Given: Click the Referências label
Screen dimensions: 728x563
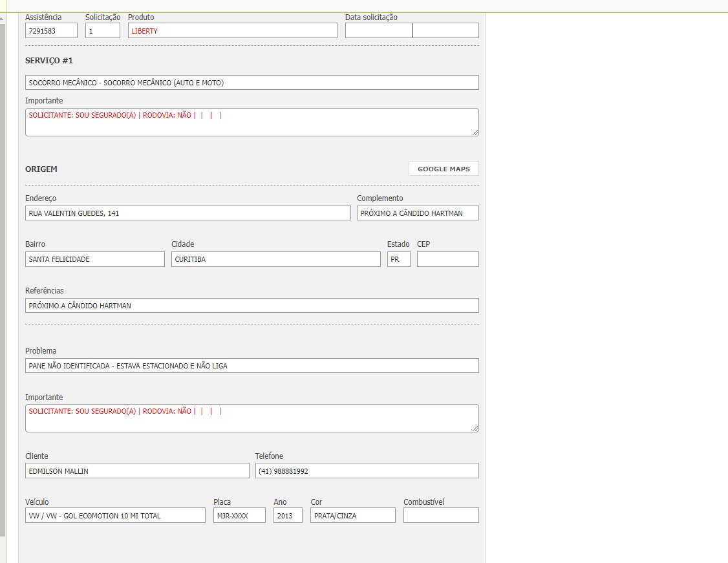Looking at the screenshot, I should click(45, 291).
